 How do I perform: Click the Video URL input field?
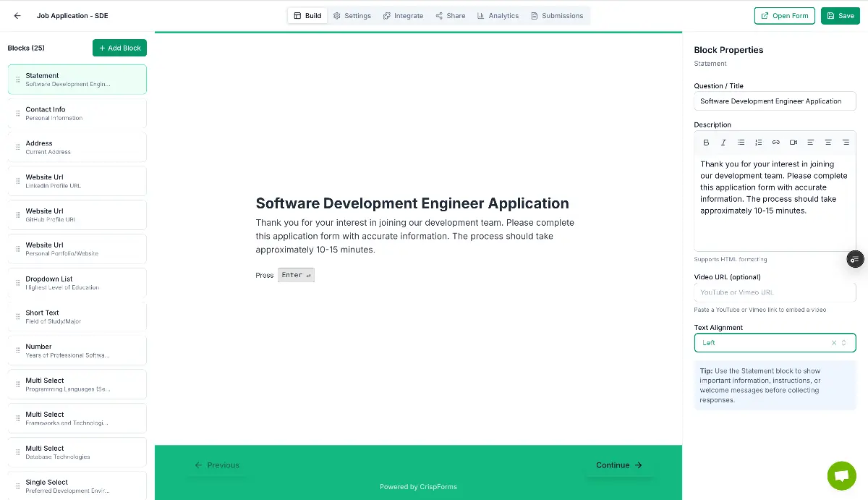pyautogui.click(x=775, y=292)
